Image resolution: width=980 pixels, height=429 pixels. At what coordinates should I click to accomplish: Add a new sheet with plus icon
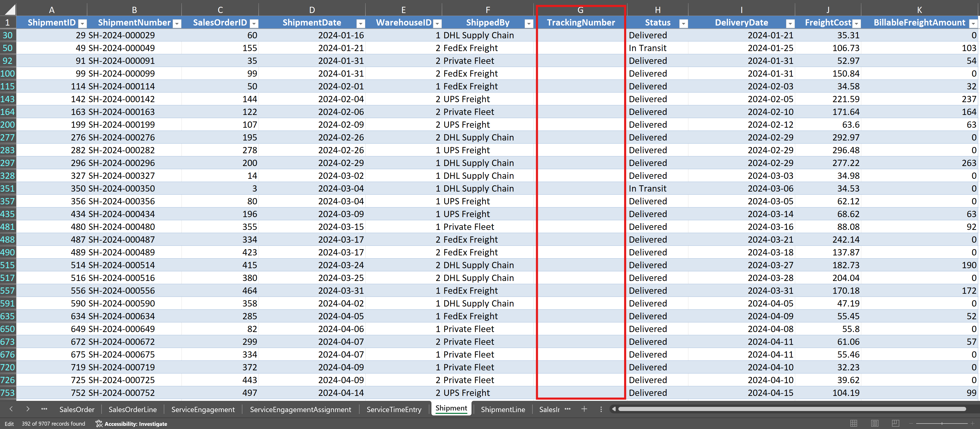click(584, 409)
